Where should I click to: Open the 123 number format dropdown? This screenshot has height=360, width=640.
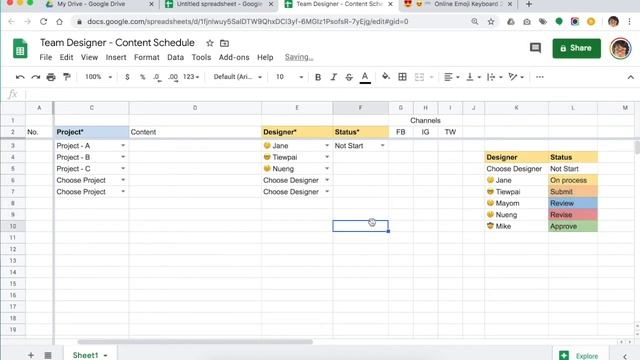(191, 77)
